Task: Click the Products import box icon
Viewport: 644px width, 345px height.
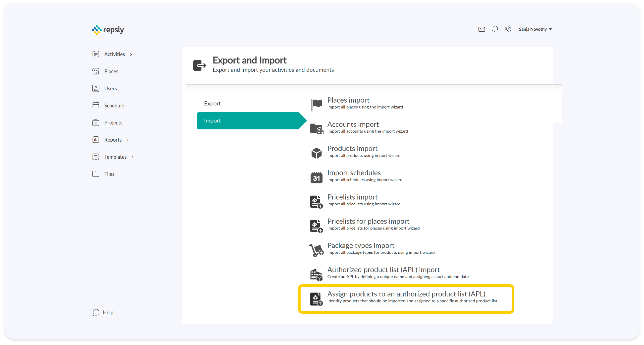Action: click(317, 153)
